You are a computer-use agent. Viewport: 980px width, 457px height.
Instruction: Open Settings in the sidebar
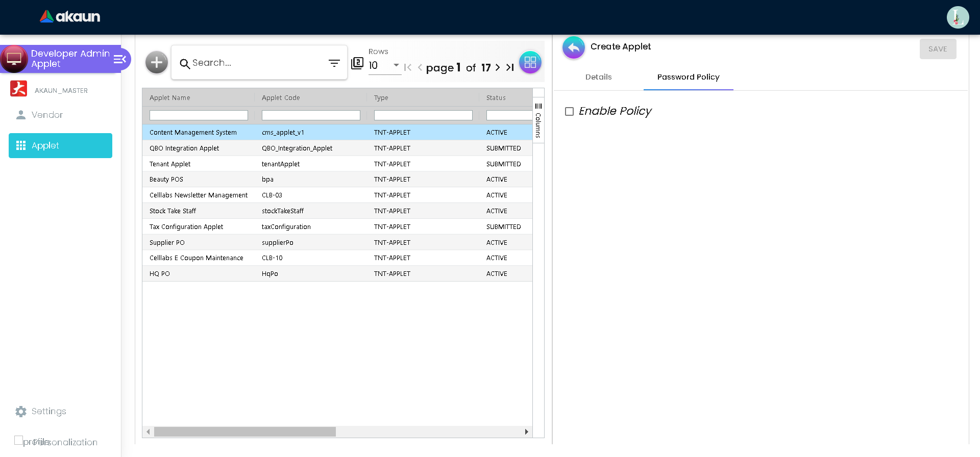coord(48,412)
